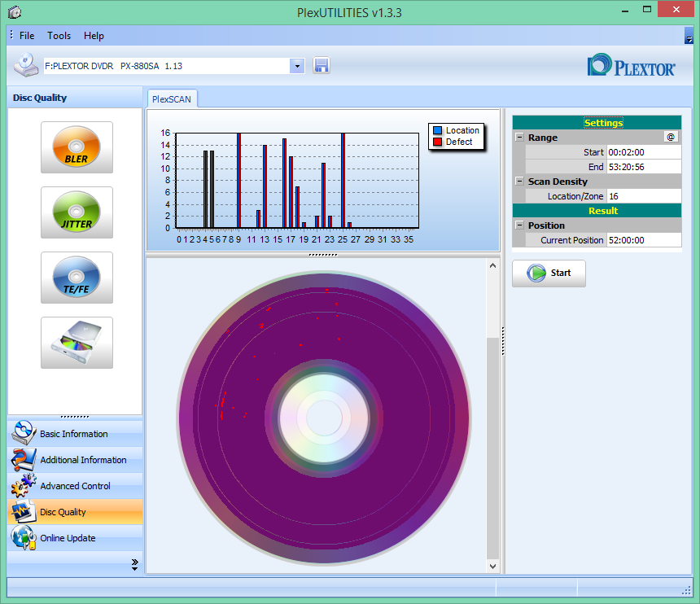The height and width of the screenshot is (604, 700).
Task: Maximize the PlexUTILITIES window
Action: 647,10
